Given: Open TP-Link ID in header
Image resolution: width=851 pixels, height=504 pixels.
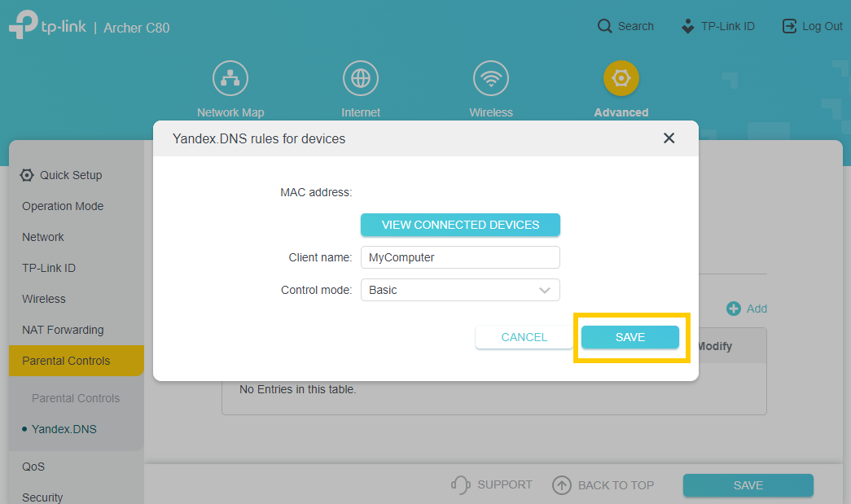Looking at the screenshot, I should (718, 26).
